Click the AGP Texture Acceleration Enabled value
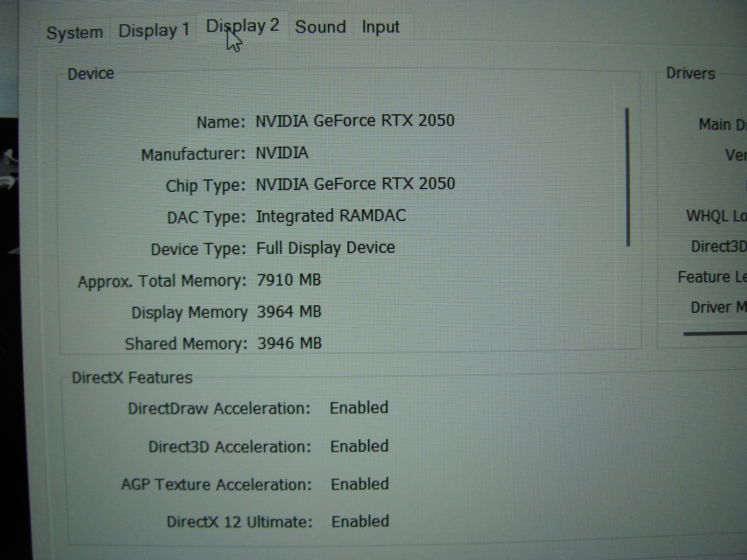This screenshot has width=747, height=560. point(360,483)
